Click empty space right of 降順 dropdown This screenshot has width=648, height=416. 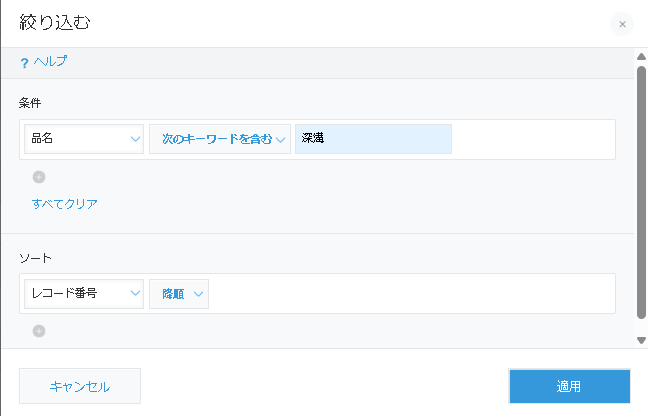click(x=410, y=293)
